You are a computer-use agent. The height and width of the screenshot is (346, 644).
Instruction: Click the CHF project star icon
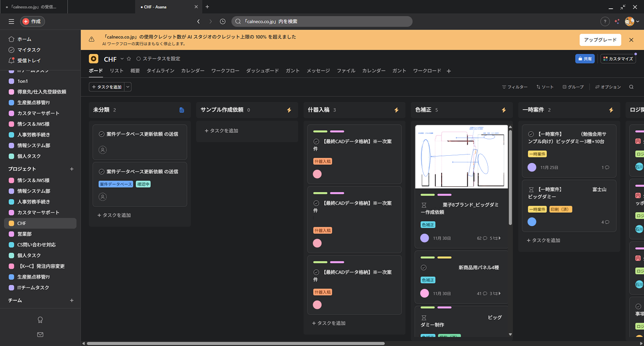click(129, 59)
